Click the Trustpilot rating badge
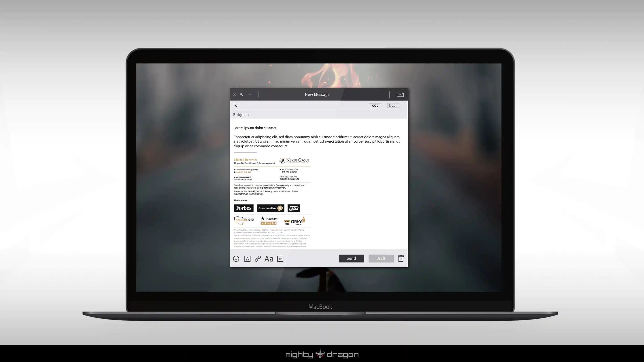The height and width of the screenshot is (362, 644). click(x=269, y=221)
